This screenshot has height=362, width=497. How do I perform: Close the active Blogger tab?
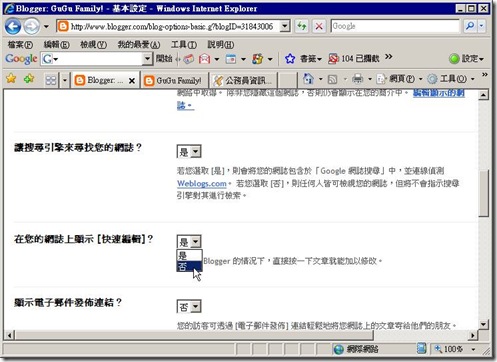pos(132,81)
